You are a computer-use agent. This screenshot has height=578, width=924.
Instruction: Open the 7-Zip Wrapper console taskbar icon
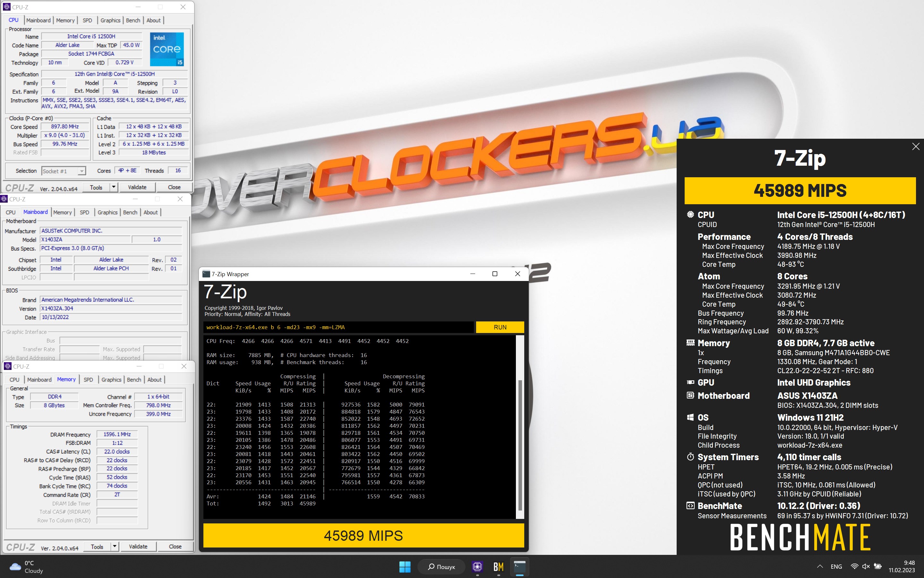520,566
